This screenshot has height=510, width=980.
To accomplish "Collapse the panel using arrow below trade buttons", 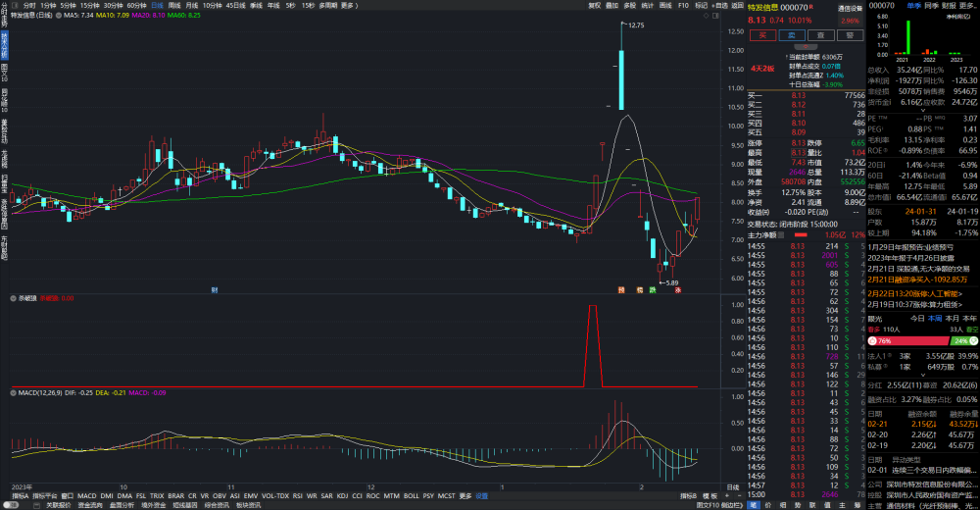I will tap(806, 46).
